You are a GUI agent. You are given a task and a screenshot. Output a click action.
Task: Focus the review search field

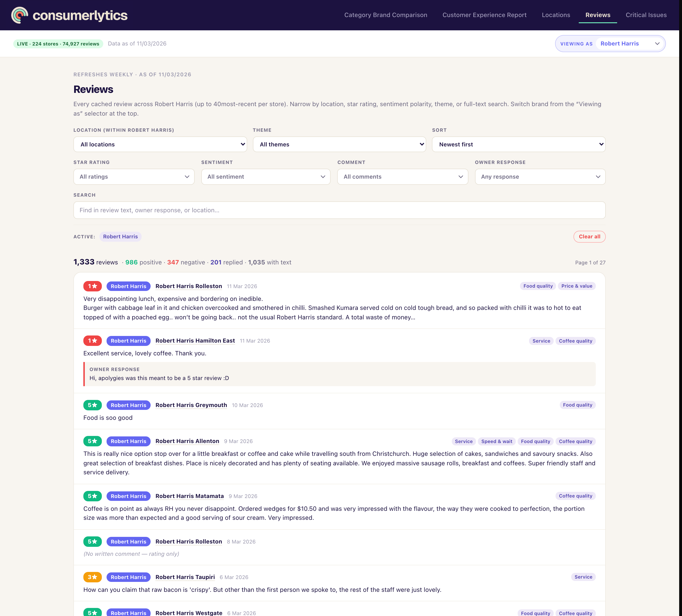pyautogui.click(x=339, y=210)
